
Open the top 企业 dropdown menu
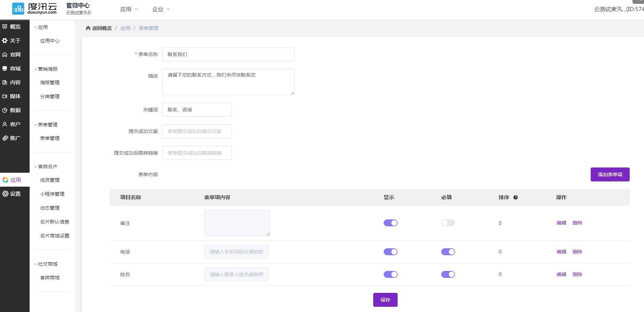click(x=161, y=9)
